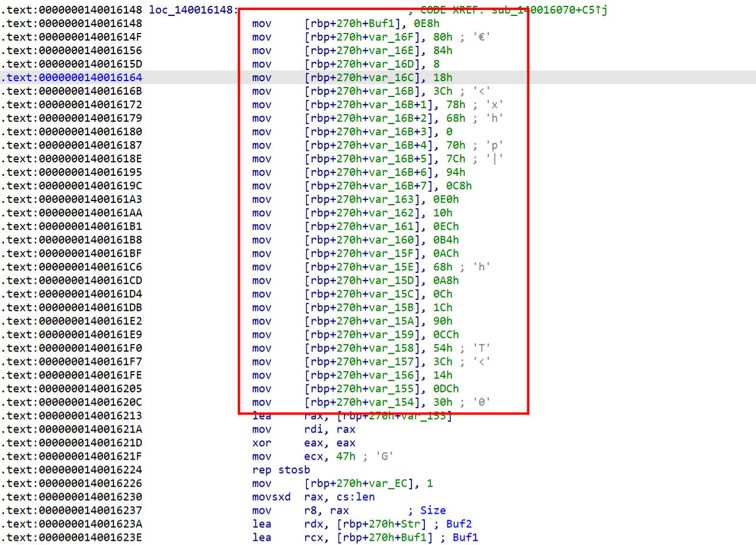Click the loc_140016148 label
The image size is (756, 545).
(x=193, y=10)
